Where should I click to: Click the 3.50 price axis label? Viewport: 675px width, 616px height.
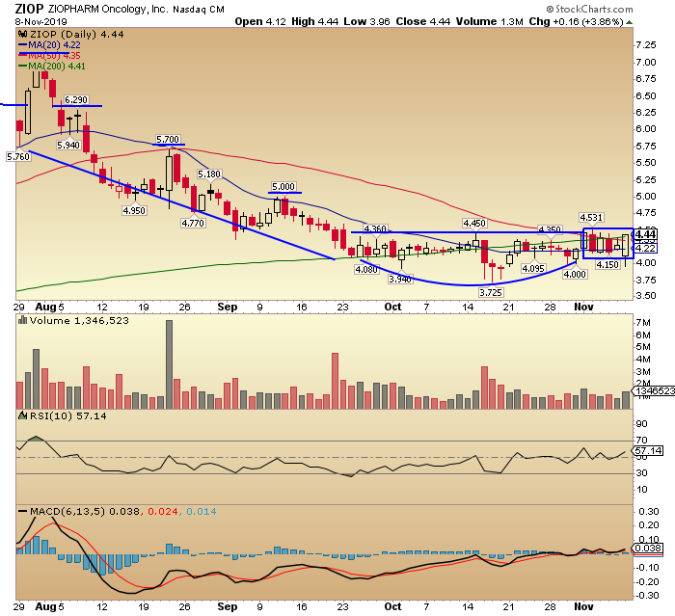(646, 296)
